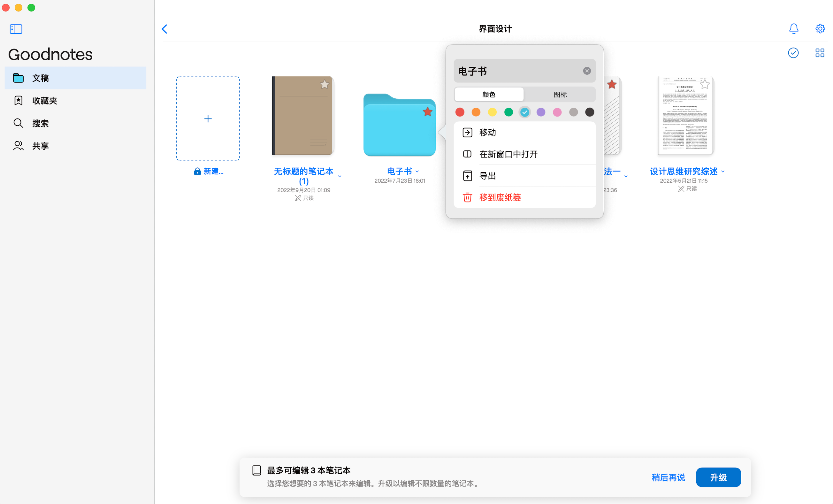Pick the yellow color swatch
The width and height of the screenshot is (833, 504).
coord(492,112)
